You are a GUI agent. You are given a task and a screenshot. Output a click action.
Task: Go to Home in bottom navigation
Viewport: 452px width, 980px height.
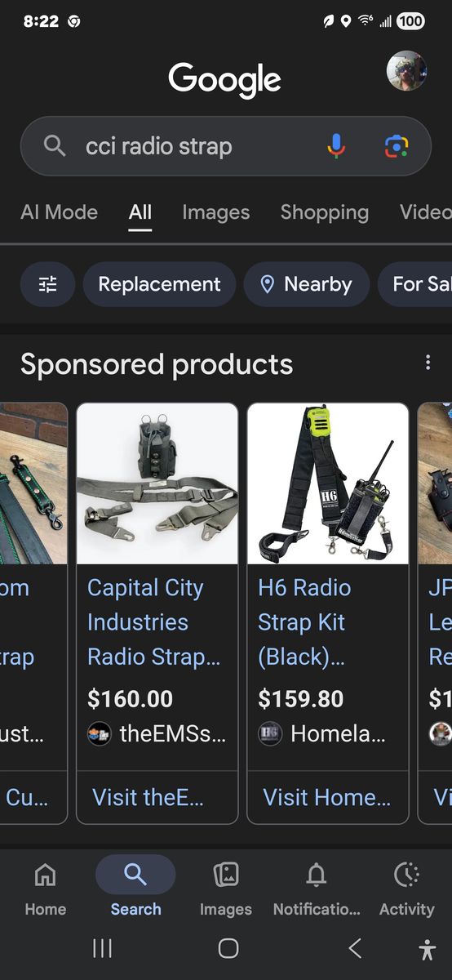tap(46, 889)
